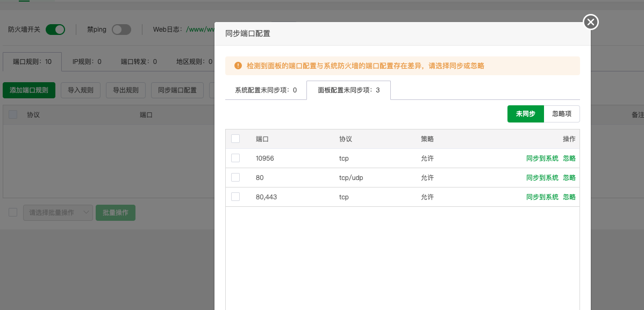The height and width of the screenshot is (310, 644).
Task: Click the 允许 policy cell for port 10956
Action: click(x=427, y=158)
